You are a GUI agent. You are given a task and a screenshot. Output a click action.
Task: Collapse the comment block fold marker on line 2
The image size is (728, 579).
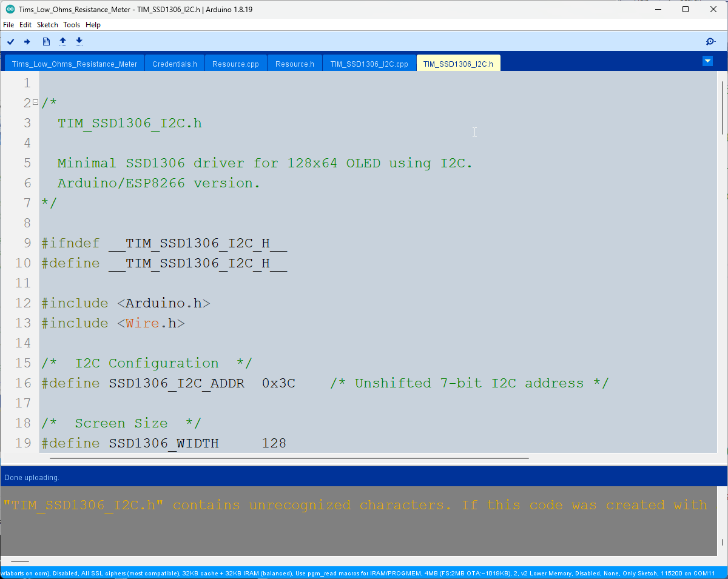pos(35,102)
